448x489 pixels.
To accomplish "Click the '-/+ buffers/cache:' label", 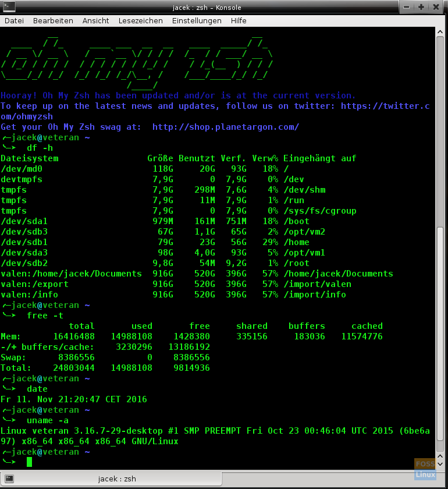I will [x=48, y=347].
